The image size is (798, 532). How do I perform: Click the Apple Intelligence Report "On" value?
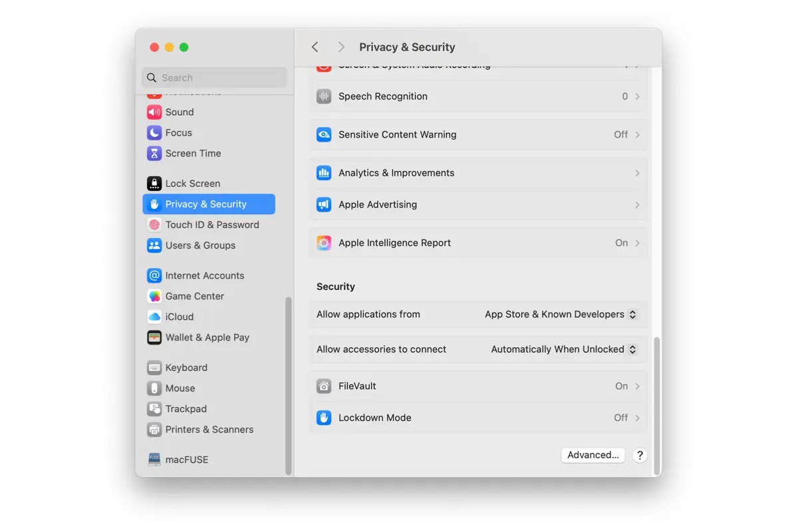[x=621, y=243]
